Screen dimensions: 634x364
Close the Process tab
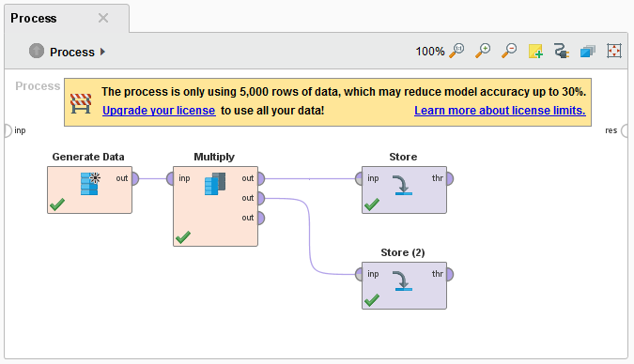pos(103,18)
